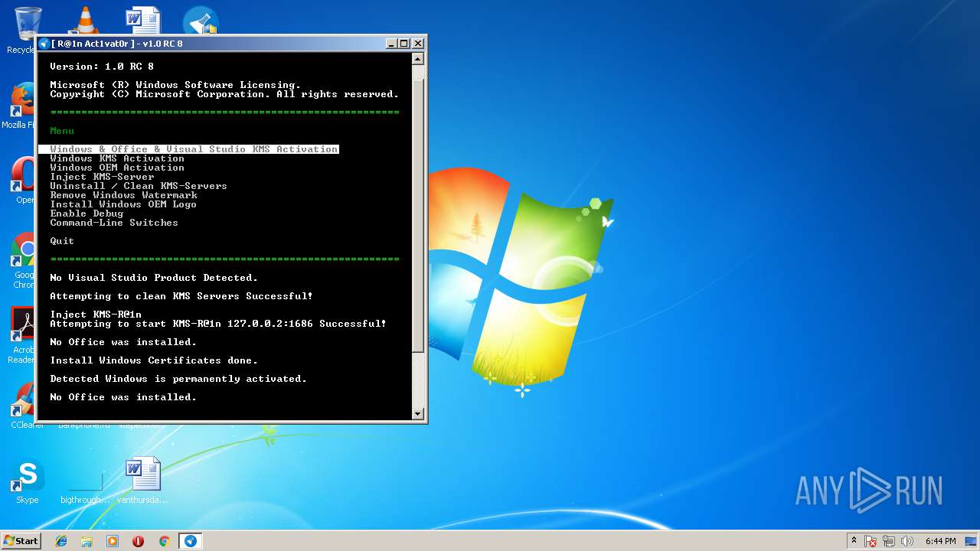Viewport: 980px width, 551px height.
Task: Open Windows Explorer from taskbar
Action: coord(87,541)
